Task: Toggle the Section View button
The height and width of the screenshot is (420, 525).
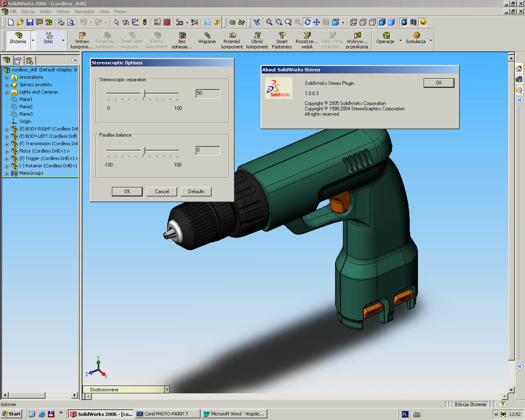Action: click(413, 22)
